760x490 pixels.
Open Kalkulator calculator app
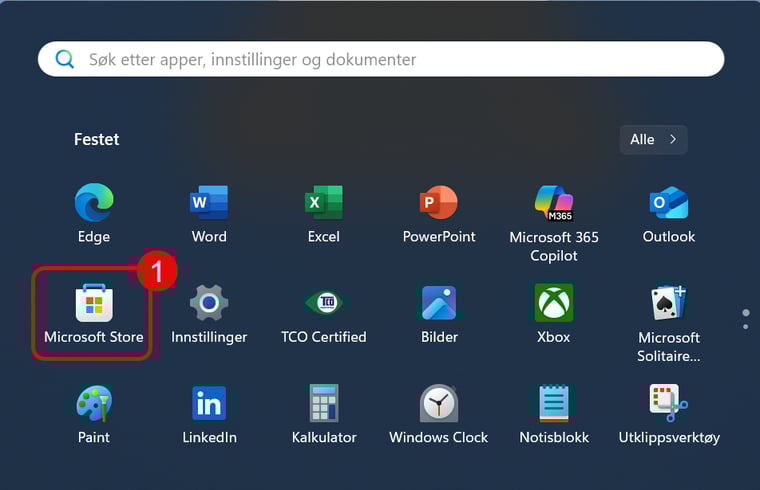pyautogui.click(x=324, y=414)
